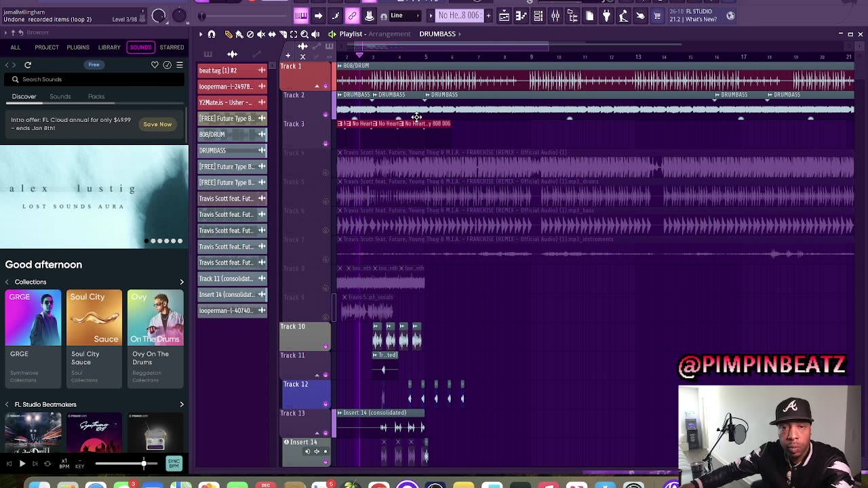Switch to the LIBRARY browser tab

click(x=109, y=47)
